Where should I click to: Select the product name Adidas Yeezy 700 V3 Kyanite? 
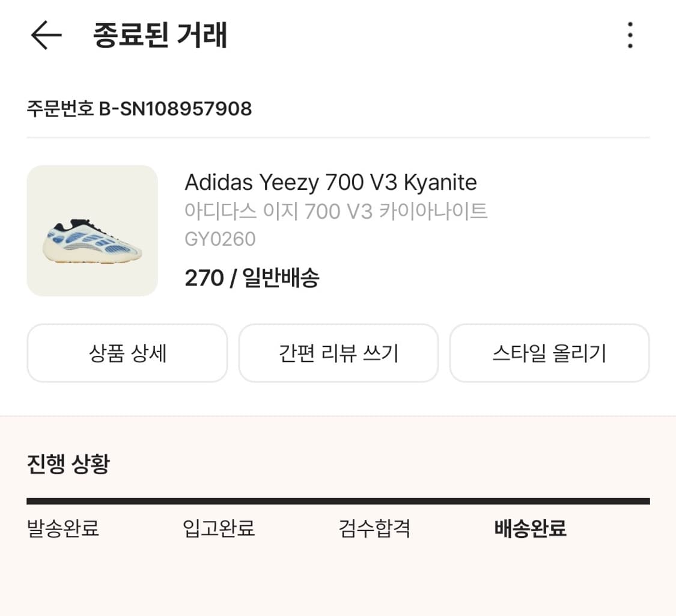coord(330,182)
